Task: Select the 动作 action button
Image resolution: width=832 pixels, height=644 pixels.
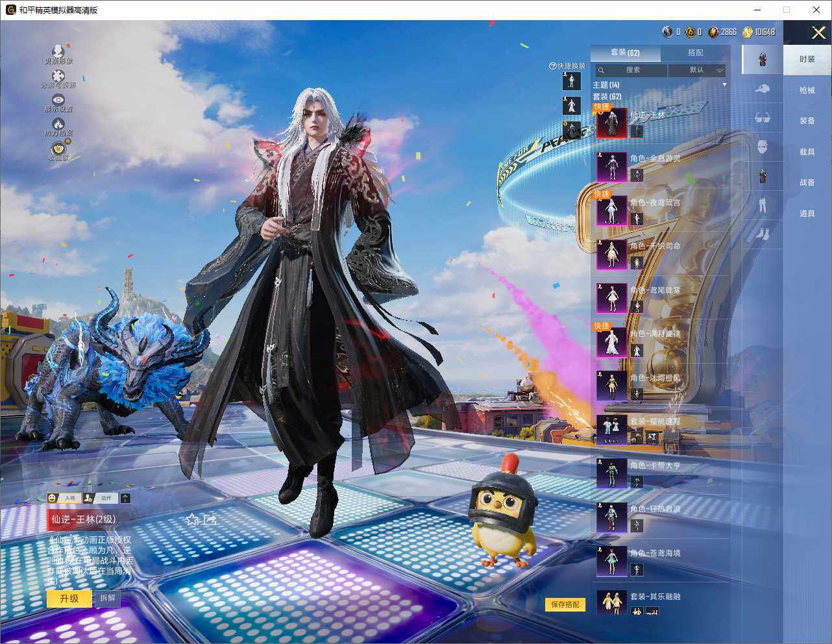Action: tap(99, 498)
